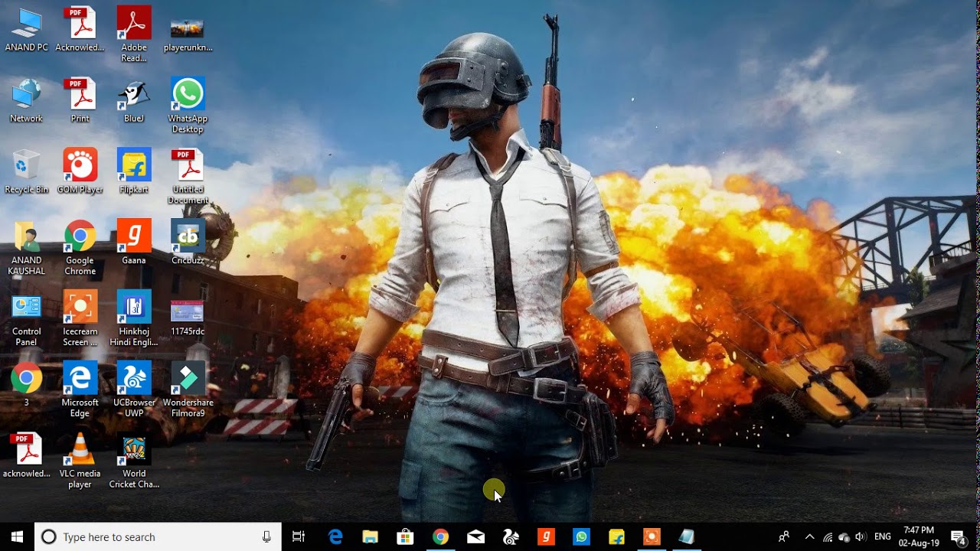Select the Chrome shortcut labeled 3
This screenshot has height=551, width=980.
[x=26, y=384]
